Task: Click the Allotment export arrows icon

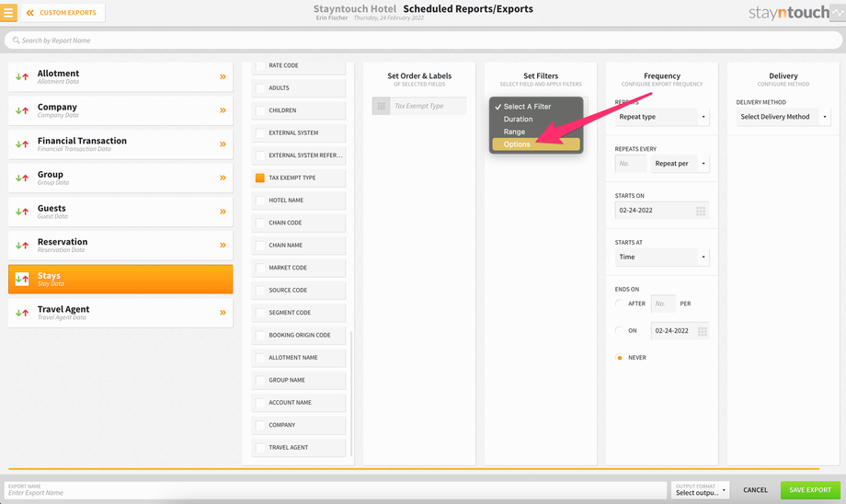Action: 22,77
